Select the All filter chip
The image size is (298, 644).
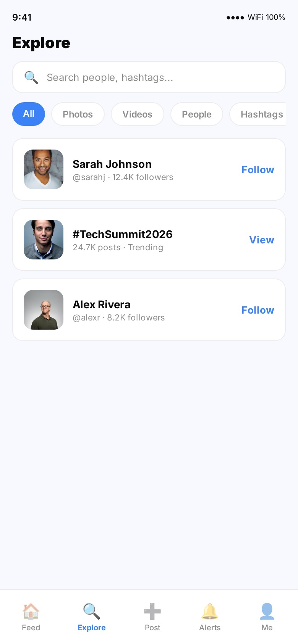(29, 114)
